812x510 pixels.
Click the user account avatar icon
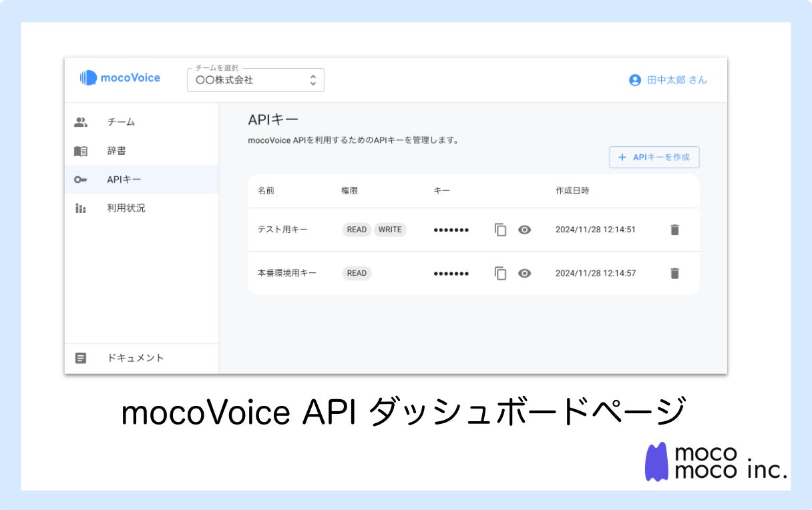coord(635,80)
